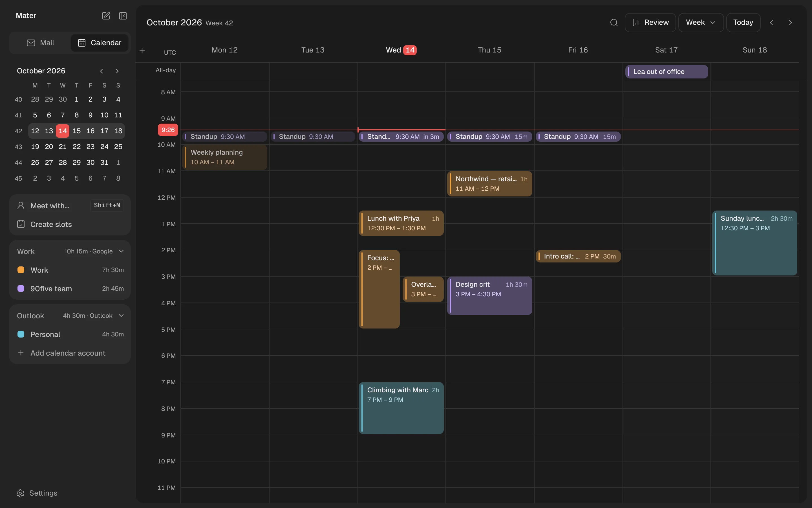Switch to the Mail tab
Screen dimensions: 812x508
[x=40, y=43]
